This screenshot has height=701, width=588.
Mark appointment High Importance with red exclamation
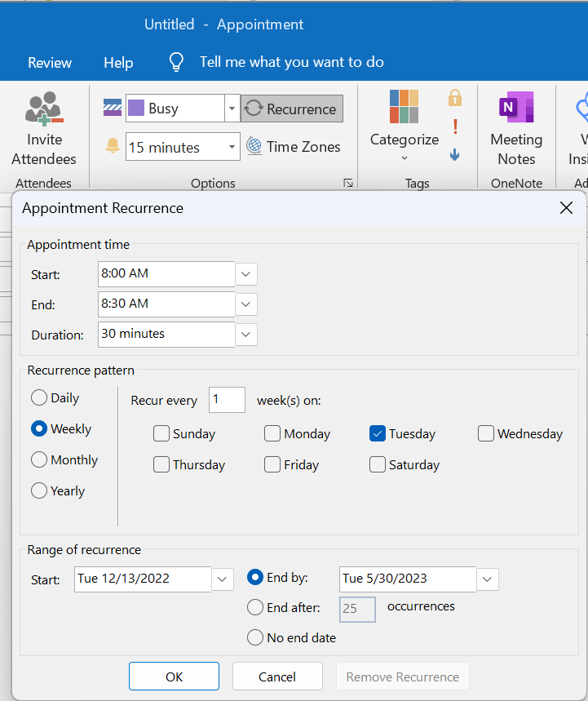pyautogui.click(x=455, y=126)
